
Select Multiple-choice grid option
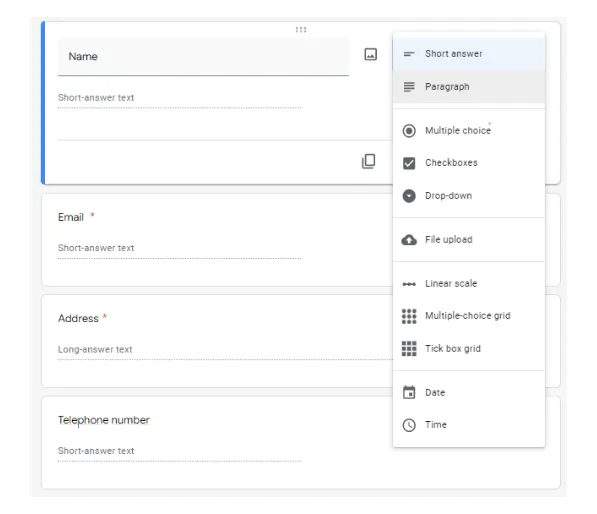(469, 316)
